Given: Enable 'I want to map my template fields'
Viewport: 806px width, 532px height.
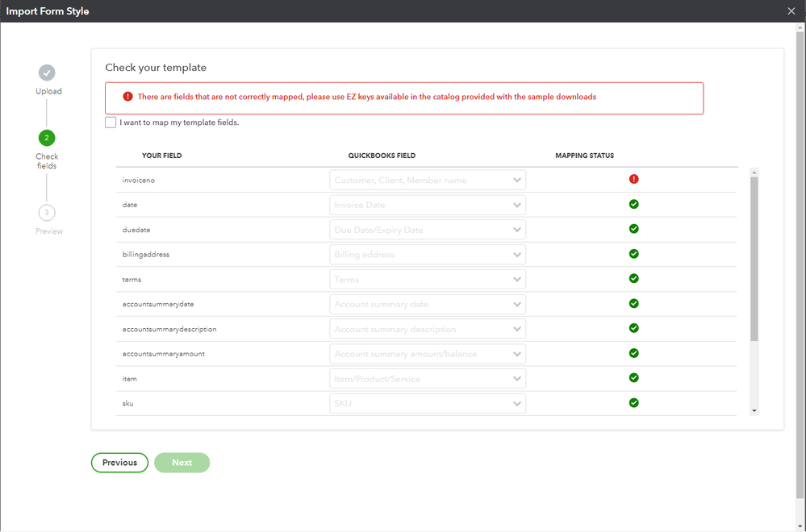Looking at the screenshot, I should click(x=111, y=123).
